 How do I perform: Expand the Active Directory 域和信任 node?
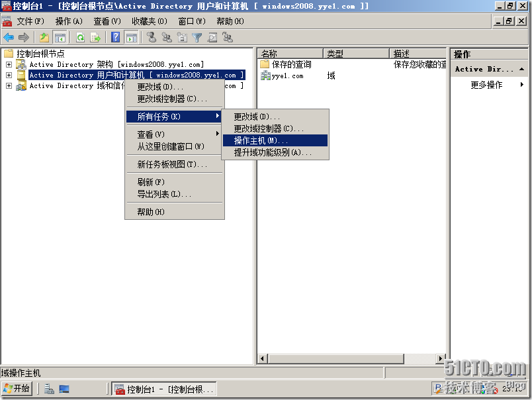tap(9, 86)
